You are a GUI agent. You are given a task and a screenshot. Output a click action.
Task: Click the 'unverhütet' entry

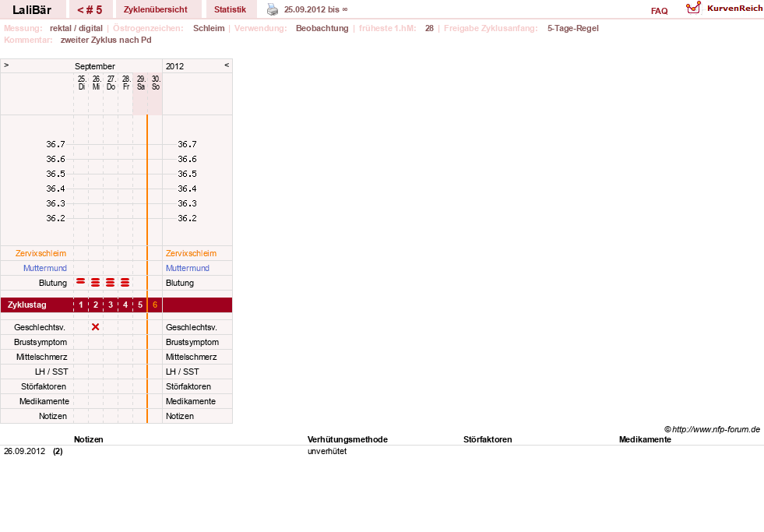point(327,451)
